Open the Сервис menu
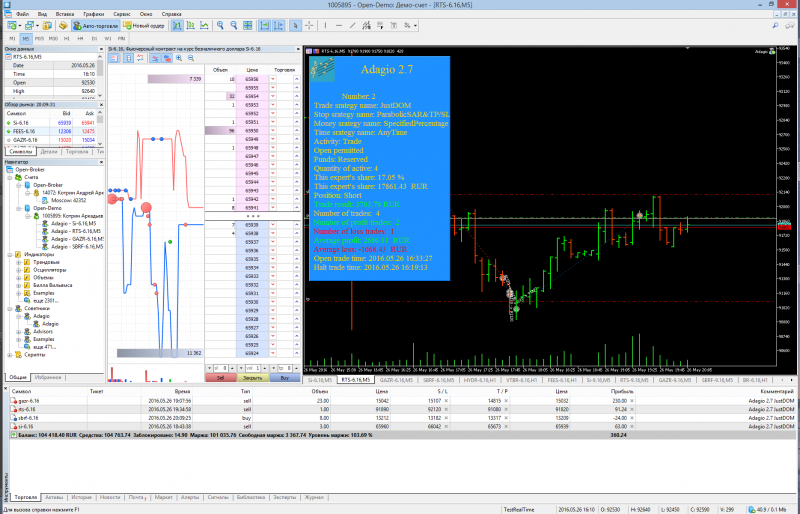 point(122,14)
